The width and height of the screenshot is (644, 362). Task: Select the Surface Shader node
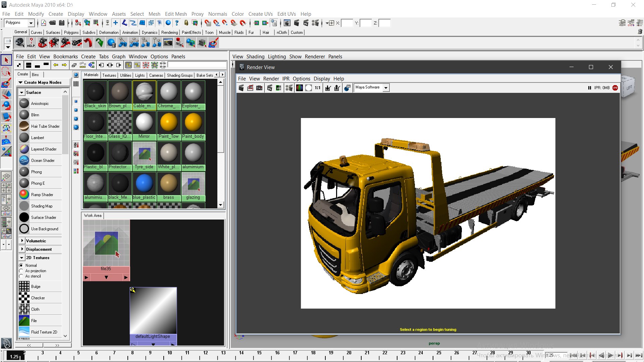coord(40,218)
